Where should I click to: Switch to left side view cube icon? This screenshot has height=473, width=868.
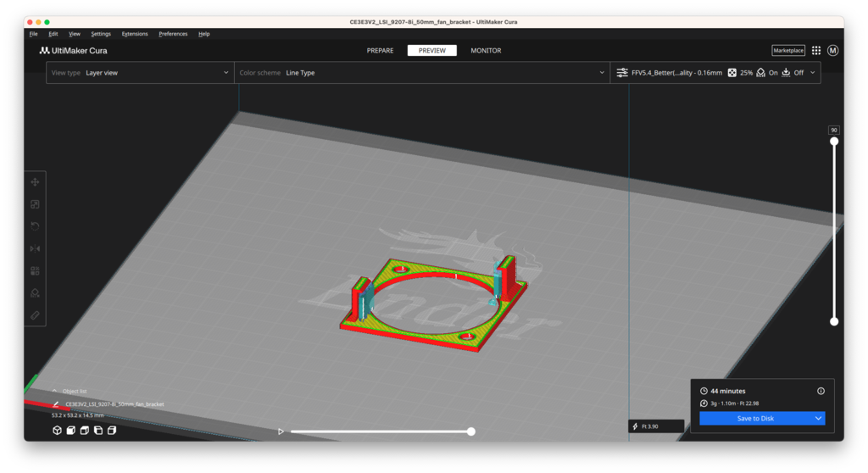[x=98, y=431]
